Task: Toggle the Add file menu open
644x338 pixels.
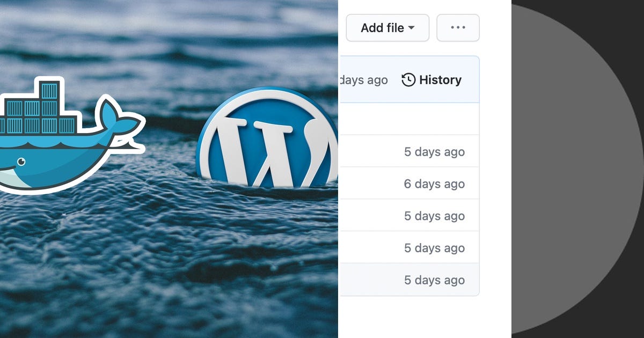Action: coord(387,27)
